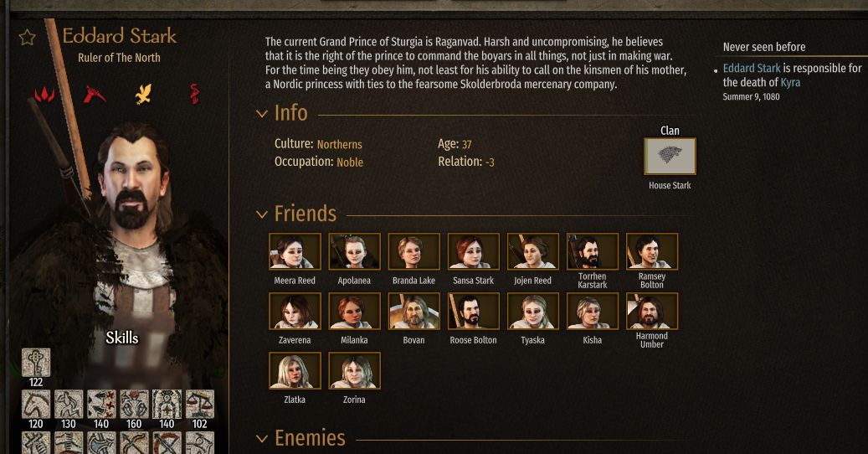868x454 pixels.
Task: Open Kyra's page from the log
Action: 790,82
